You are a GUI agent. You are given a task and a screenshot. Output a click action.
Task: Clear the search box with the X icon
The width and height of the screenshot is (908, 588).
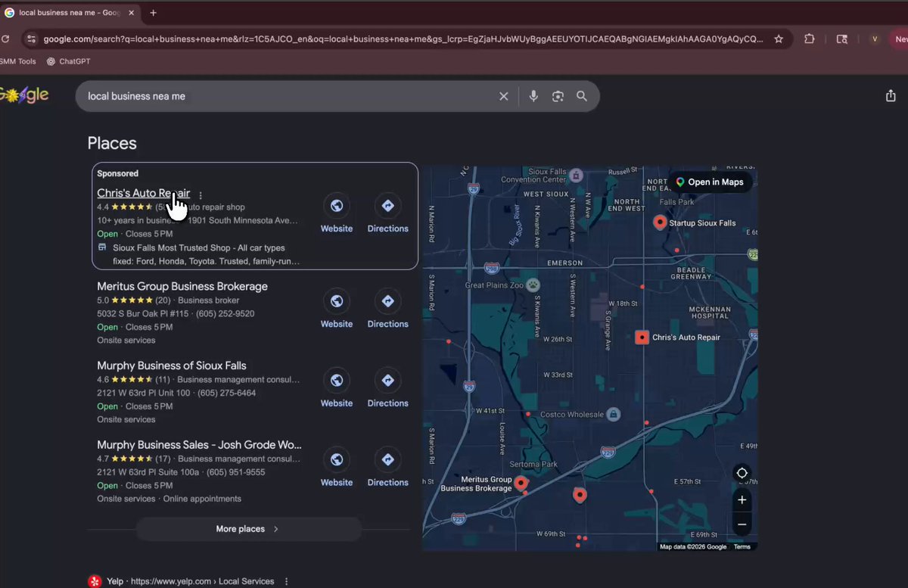[503, 96]
